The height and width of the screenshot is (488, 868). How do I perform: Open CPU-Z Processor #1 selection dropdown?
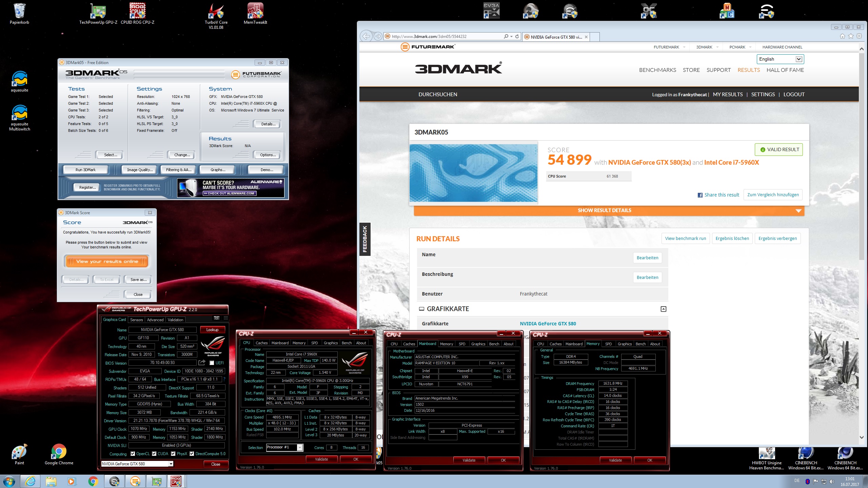click(x=284, y=447)
